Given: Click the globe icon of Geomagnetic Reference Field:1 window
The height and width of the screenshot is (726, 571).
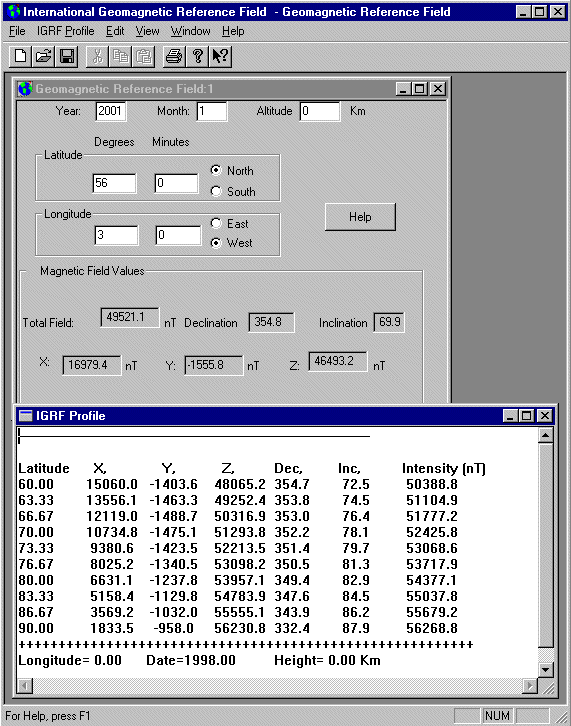Looking at the screenshot, I should tap(25, 88).
